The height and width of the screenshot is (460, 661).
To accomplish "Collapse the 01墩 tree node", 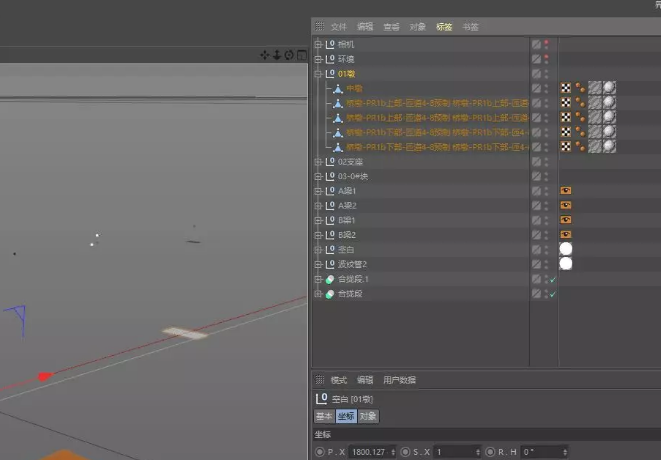I will tap(318, 74).
